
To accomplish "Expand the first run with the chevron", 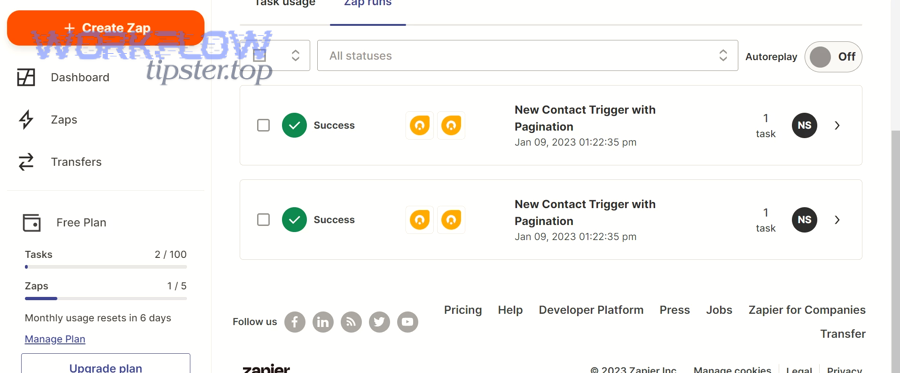I will tap(837, 125).
